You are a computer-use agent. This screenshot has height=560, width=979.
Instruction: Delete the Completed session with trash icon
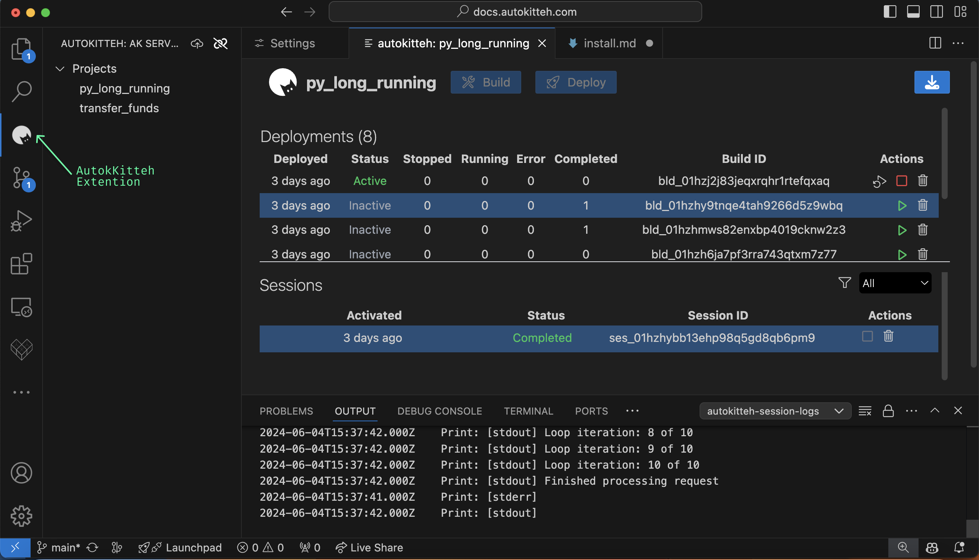(888, 336)
